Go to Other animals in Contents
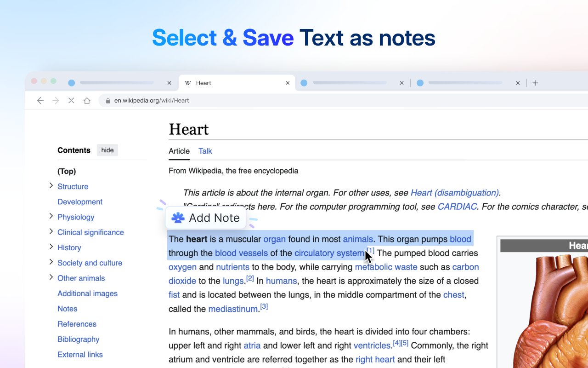The height and width of the screenshot is (368, 588). pyautogui.click(x=81, y=278)
